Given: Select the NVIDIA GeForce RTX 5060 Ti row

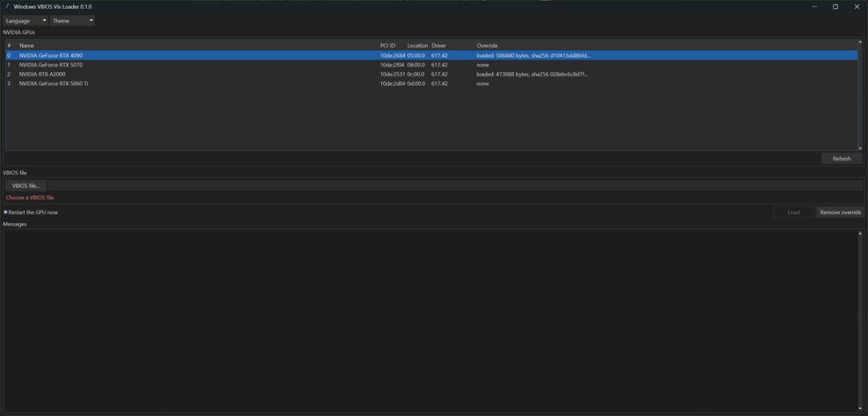Looking at the screenshot, I should [432, 84].
